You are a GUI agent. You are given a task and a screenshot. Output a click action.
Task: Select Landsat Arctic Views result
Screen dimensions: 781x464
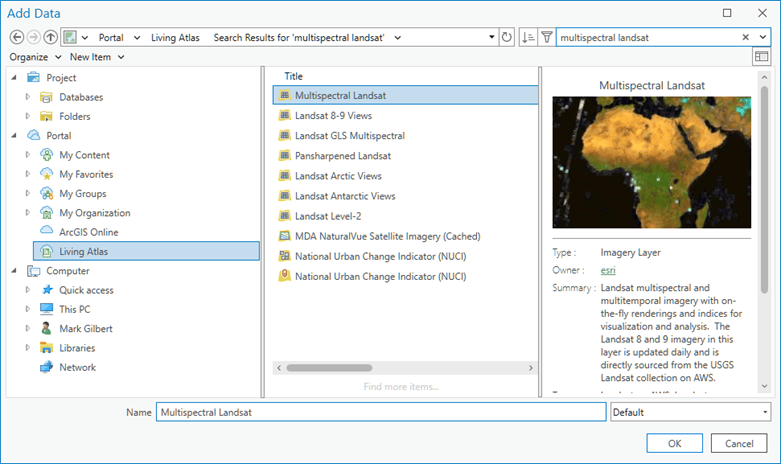(x=338, y=176)
